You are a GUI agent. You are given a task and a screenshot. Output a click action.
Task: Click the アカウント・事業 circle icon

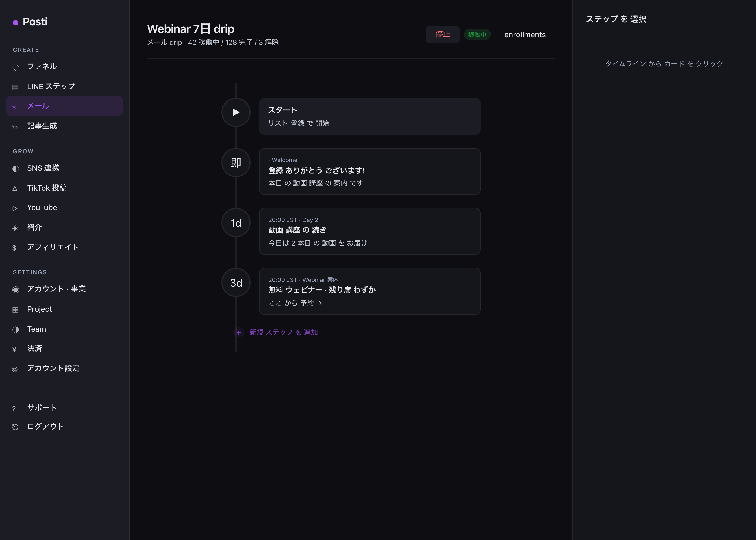click(x=15, y=289)
